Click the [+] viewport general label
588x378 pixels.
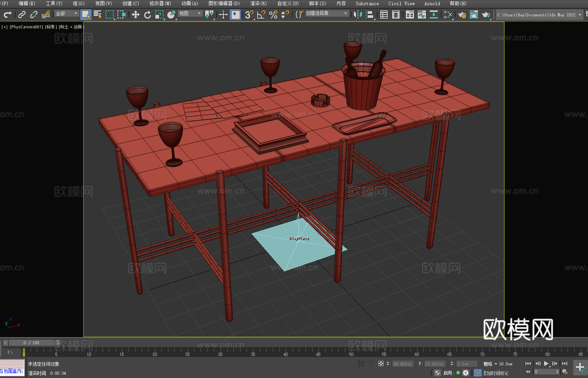coord(4,27)
